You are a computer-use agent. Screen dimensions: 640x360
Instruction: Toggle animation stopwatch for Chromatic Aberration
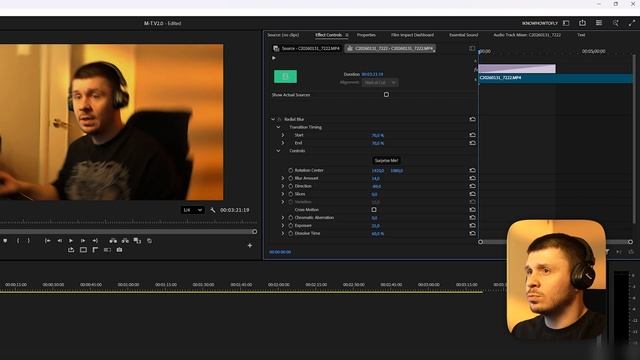(291, 218)
